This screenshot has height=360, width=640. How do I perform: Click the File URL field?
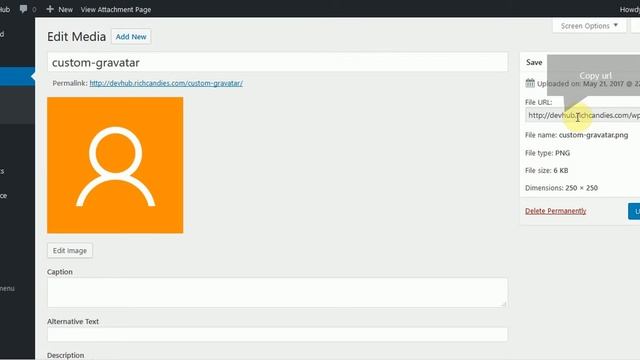point(582,116)
